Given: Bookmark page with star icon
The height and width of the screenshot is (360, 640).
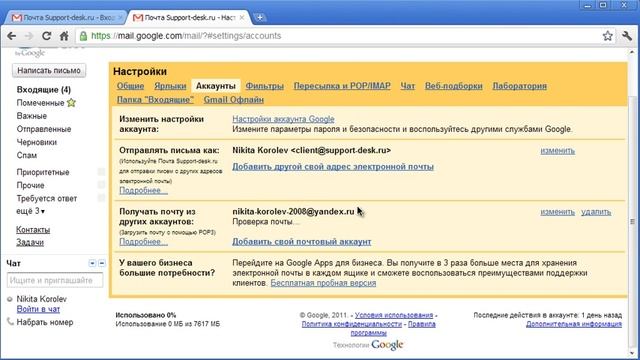Looking at the screenshot, I should [607, 36].
